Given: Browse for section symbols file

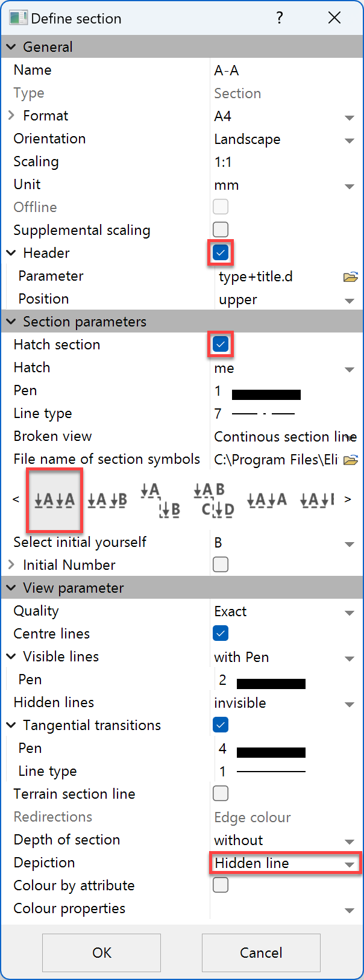Looking at the screenshot, I should (350, 459).
